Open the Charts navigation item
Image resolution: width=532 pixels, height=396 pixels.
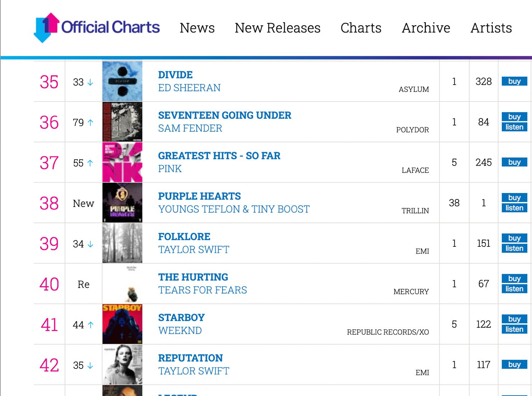[x=361, y=28]
